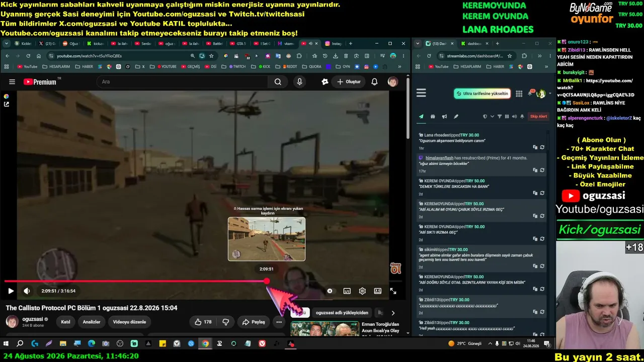Open the YouTube account avatar menu
The height and width of the screenshot is (362, 644).
pyautogui.click(x=393, y=82)
